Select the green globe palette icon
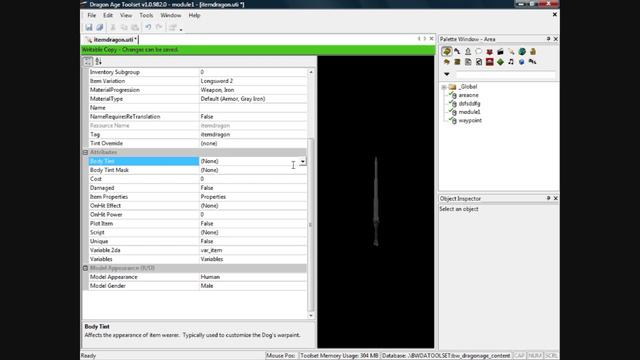 [x=522, y=51]
